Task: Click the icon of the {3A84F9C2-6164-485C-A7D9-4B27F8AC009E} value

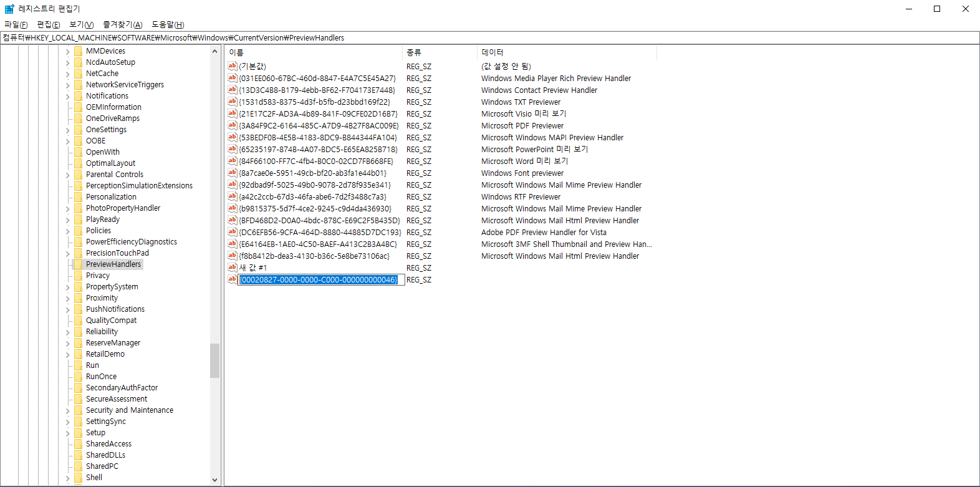Action: [233, 125]
